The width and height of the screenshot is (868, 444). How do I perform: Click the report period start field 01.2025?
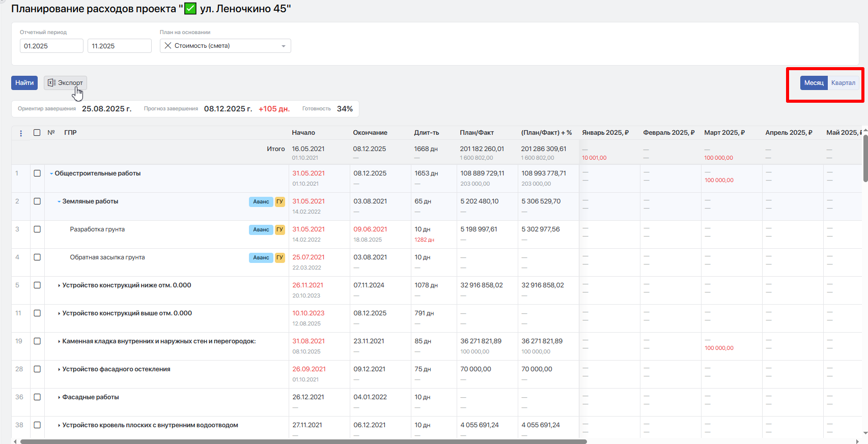(51, 46)
